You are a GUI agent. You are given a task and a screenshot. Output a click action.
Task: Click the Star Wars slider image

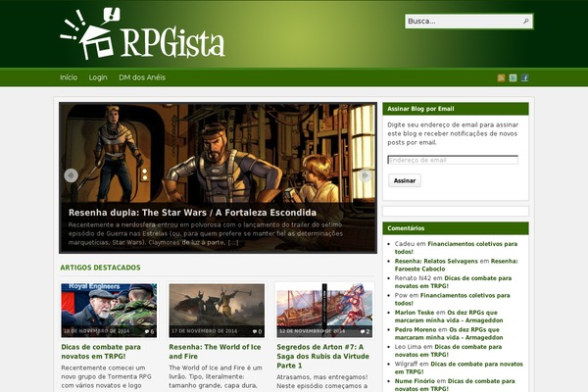tap(218, 154)
